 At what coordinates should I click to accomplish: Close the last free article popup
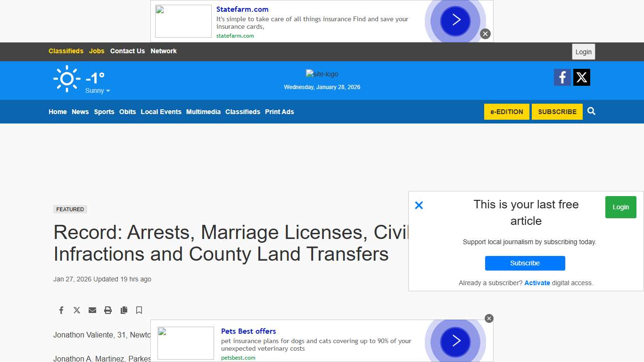click(419, 205)
